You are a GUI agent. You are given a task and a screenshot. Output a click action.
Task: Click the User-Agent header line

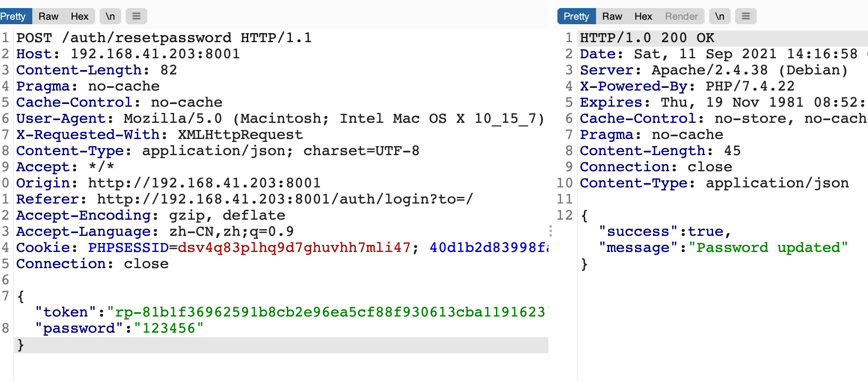(x=281, y=118)
